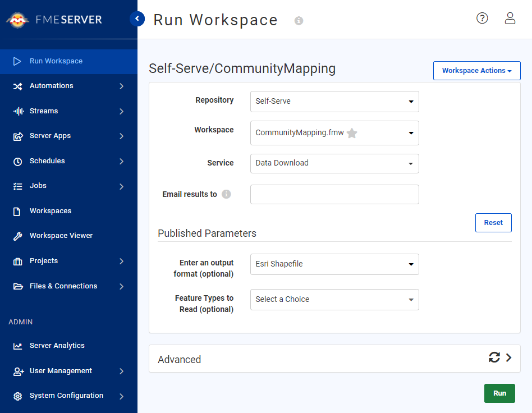The width and height of the screenshot is (532, 413).
Task: Expand the Automations submenu chevron
Action: (121, 86)
